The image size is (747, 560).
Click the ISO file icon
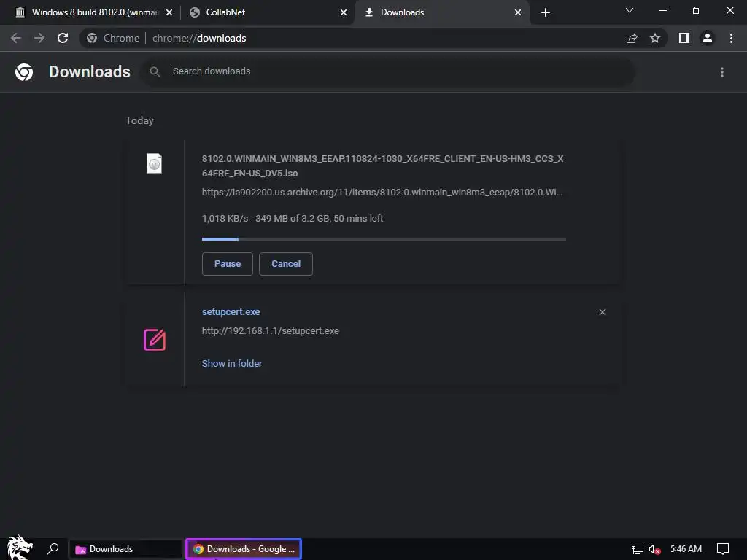point(154,163)
